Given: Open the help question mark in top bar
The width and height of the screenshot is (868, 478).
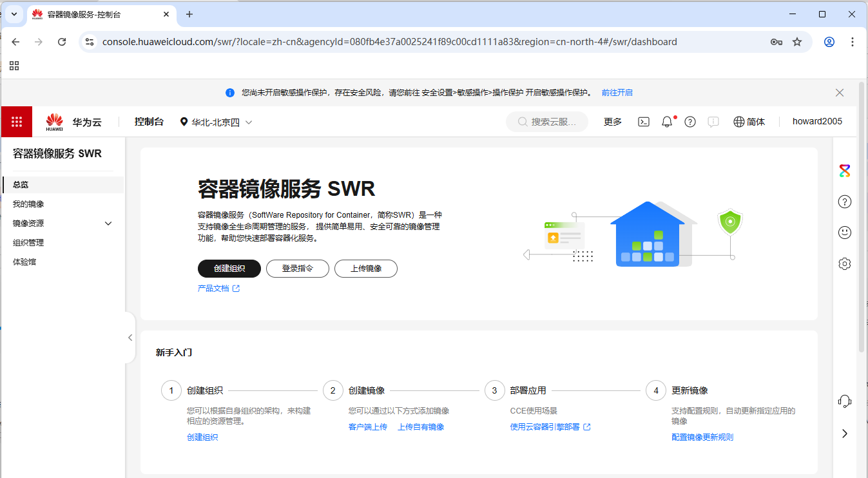Looking at the screenshot, I should pyautogui.click(x=690, y=122).
